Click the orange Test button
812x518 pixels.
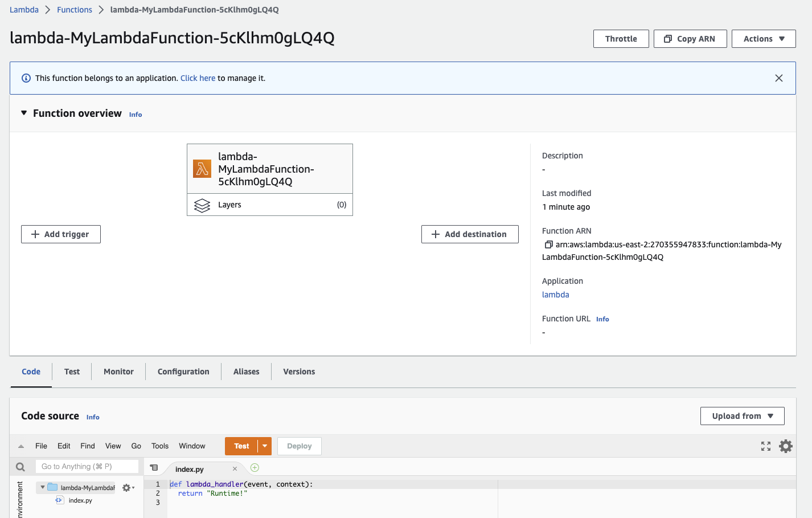(241, 446)
